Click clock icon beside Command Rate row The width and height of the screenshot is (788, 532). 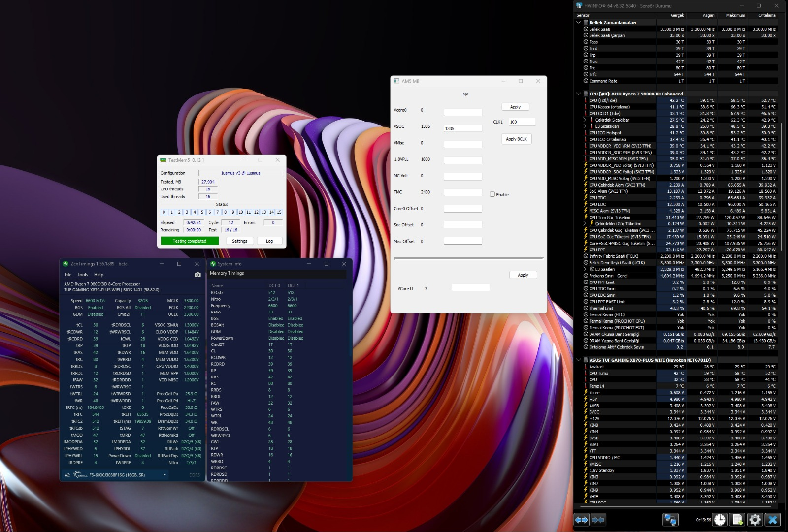tap(586, 81)
